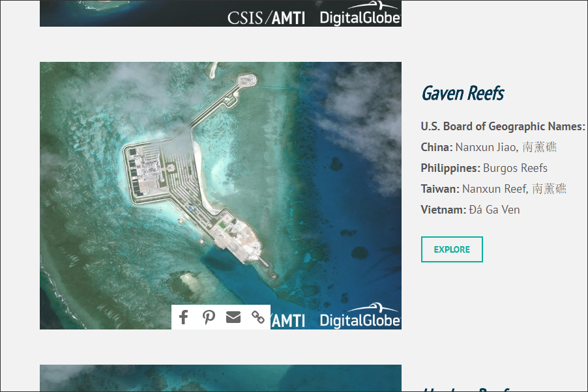Click the U.S. Board of Geographic Names label
The width and height of the screenshot is (588, 392).
point(503,126)
